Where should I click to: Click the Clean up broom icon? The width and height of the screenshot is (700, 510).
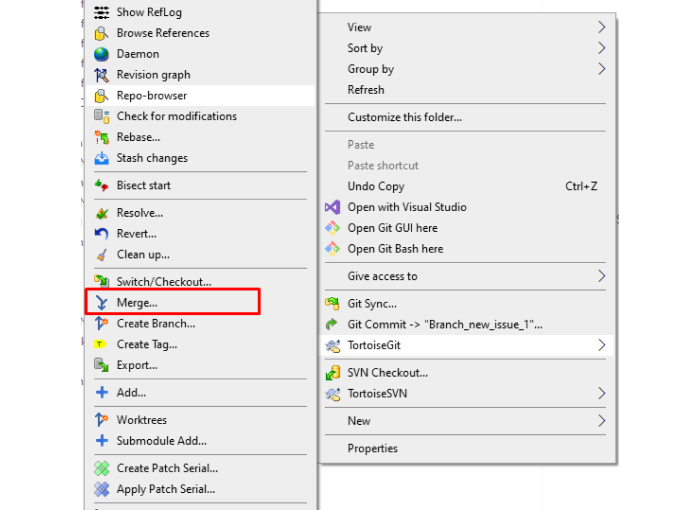(x=102, y=255)
